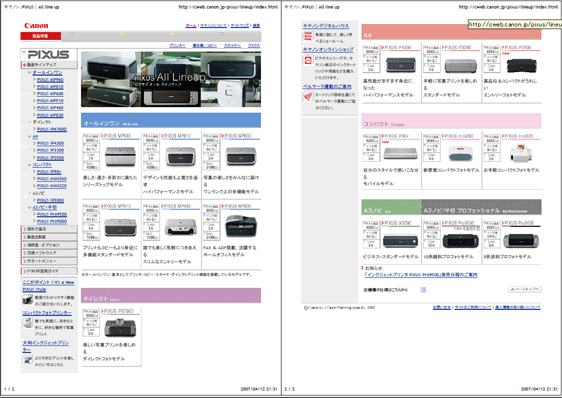Click the PIXUS All Lineup banner image
This screenshot has width=562, height=398.
click(171, 79)
